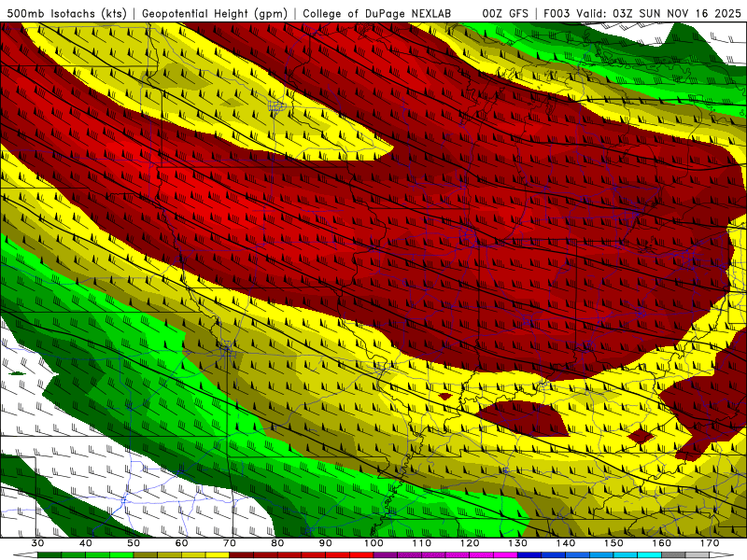Click the 130 label on the color scale
Screen dimensions: 747x560
point(518,543)
